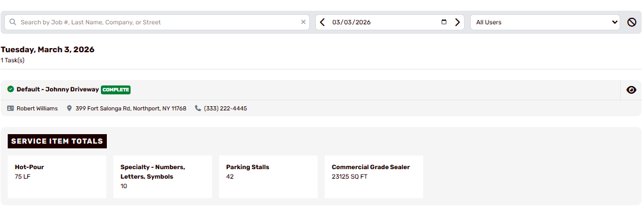Click the 23125 SQ FT value
The image size is (644, 219).
pyautogui.click(x=350, y=177)
